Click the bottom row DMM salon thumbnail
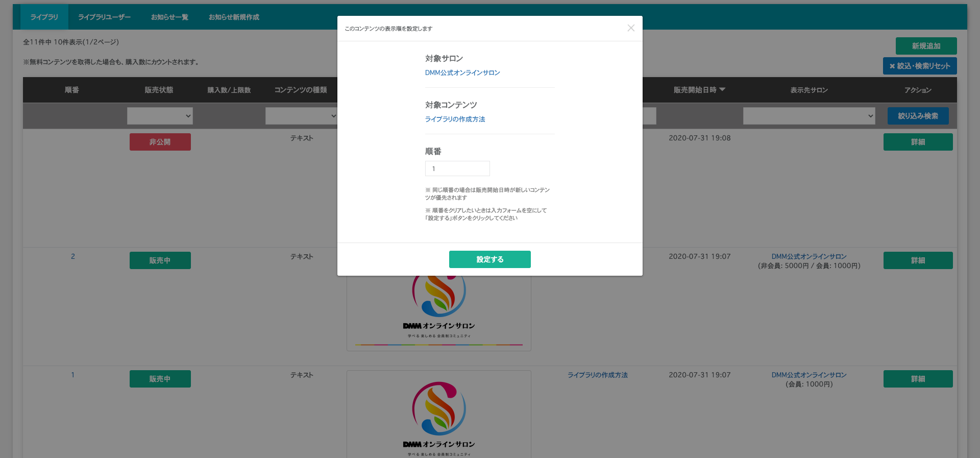Viewport: 980px width, 458px height. [439, 414]
